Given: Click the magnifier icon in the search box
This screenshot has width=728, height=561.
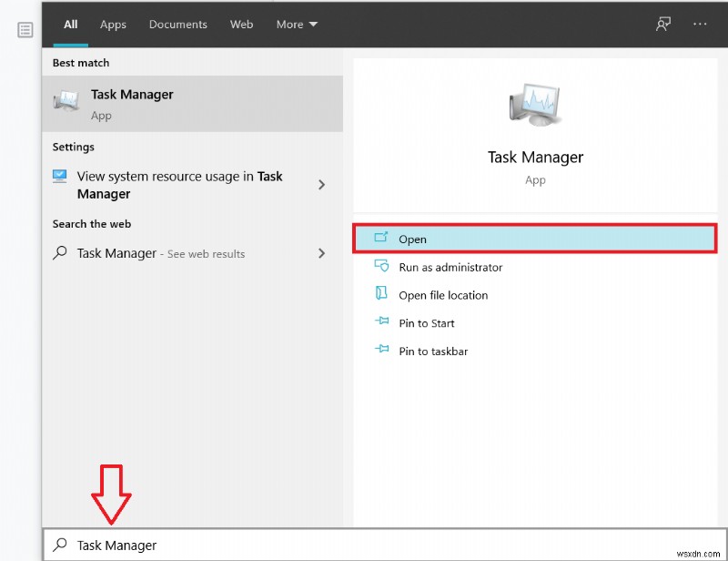Looking at the screenshot, I should click(60, 545).
